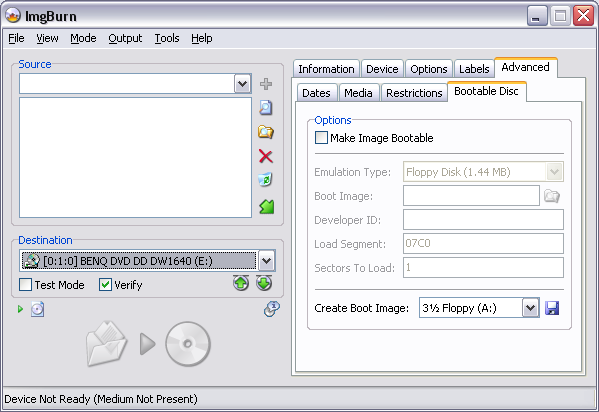Click the green up-arrow tray button
The image size is (599, 412).
click(241, 283)
